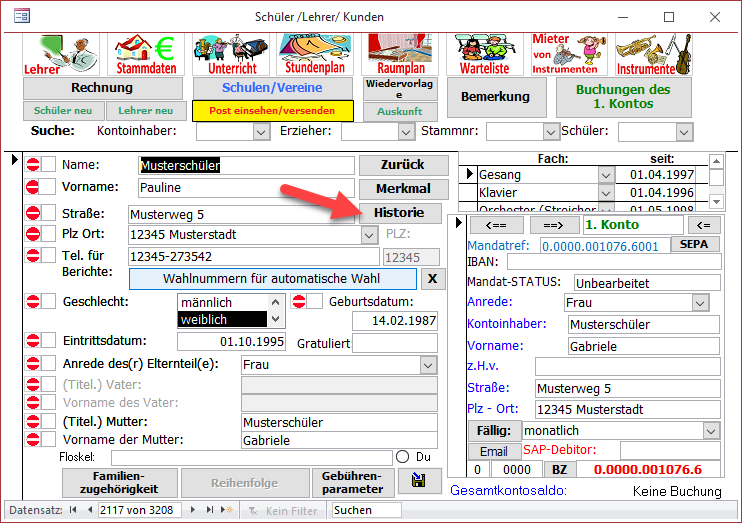Click the Raumplan icon
Screen dimensions: 742x523
click(400, 55)
